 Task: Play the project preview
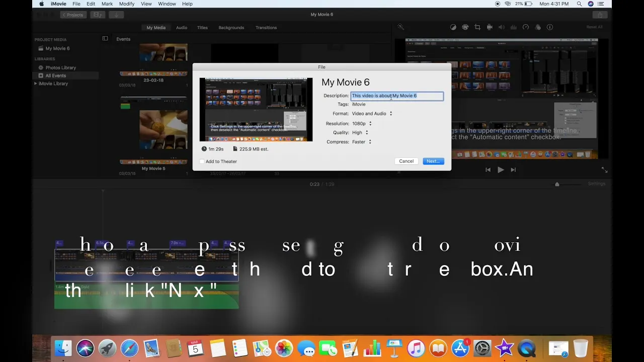coord(501,169)
